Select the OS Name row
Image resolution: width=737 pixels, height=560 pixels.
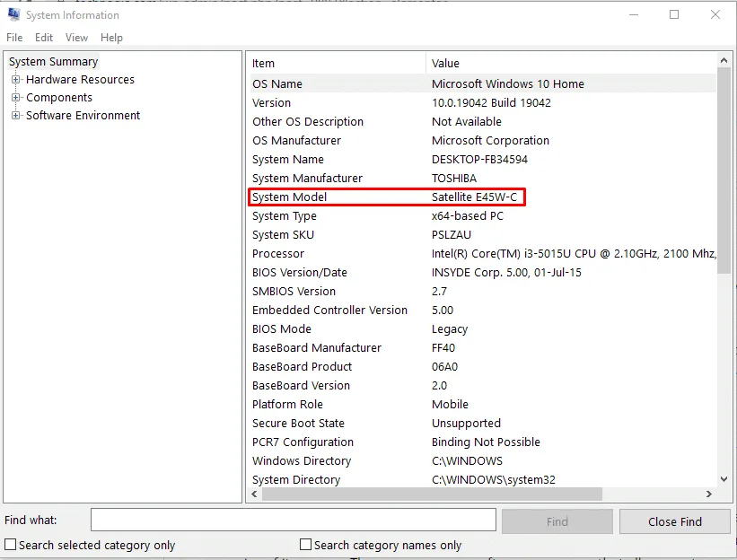point(483,84)
